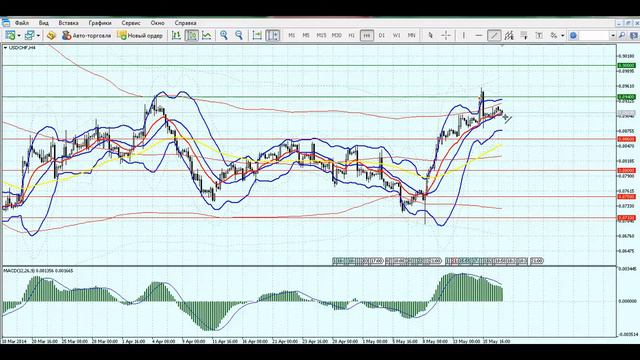Zoom out of the chart

pos(239,36)
